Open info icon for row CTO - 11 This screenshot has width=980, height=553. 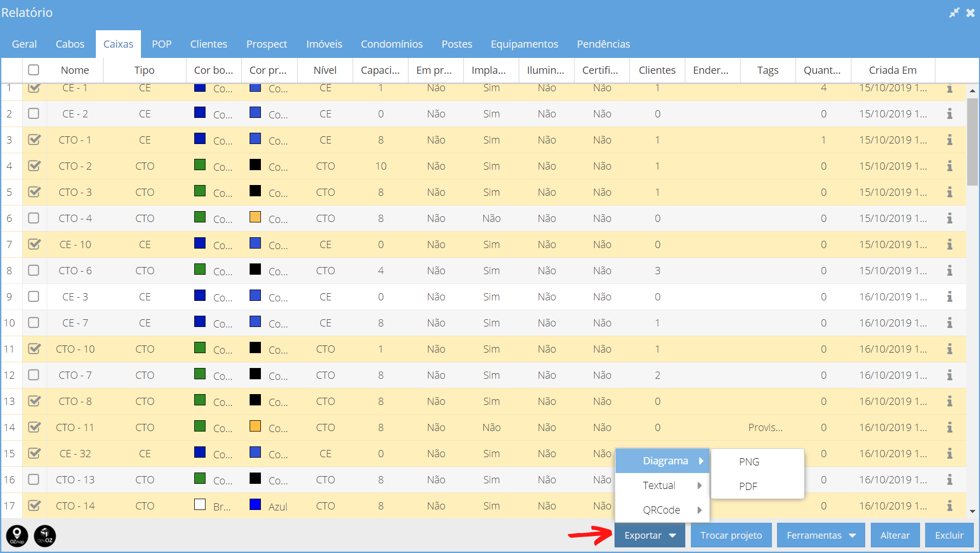(x=950, y=427)
